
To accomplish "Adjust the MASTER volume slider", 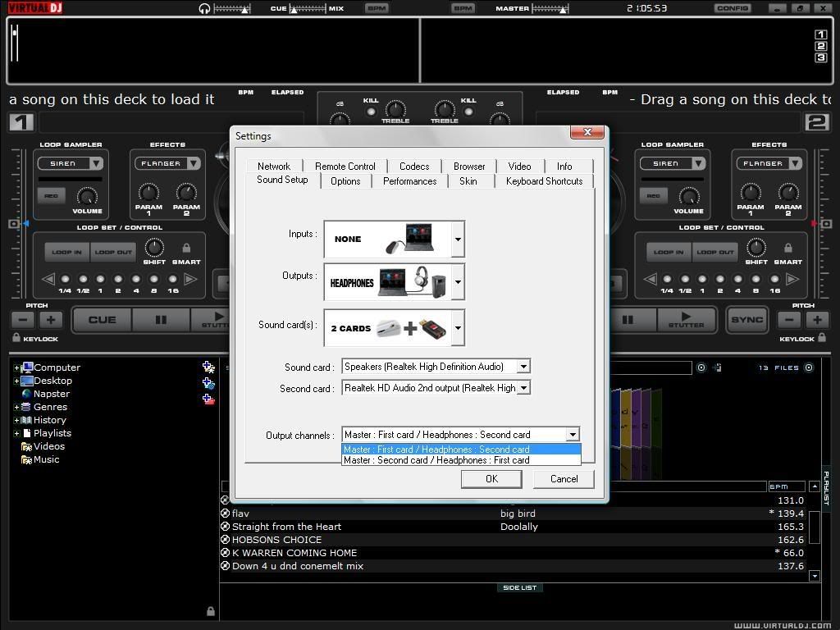I will click(x=550, y=8).
